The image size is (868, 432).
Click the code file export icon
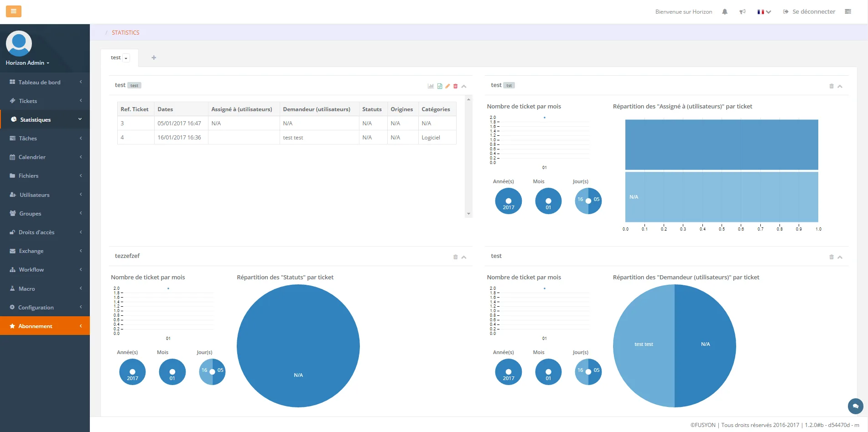(440, 86)
